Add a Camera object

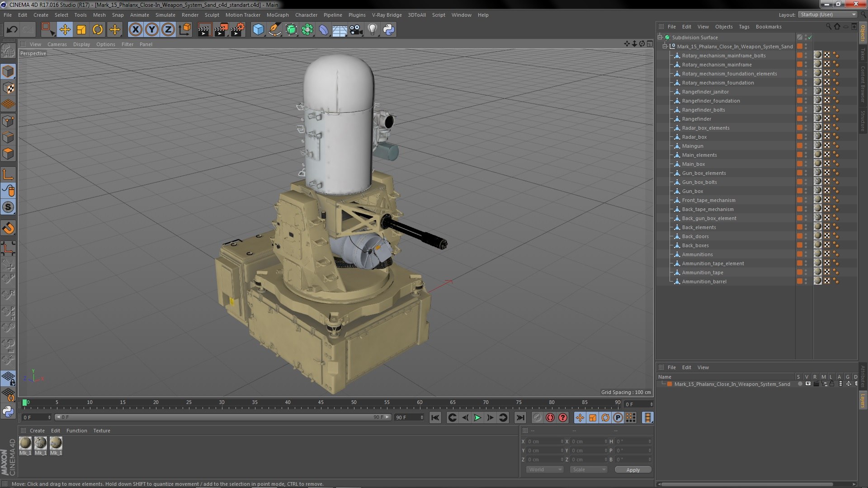356,30
